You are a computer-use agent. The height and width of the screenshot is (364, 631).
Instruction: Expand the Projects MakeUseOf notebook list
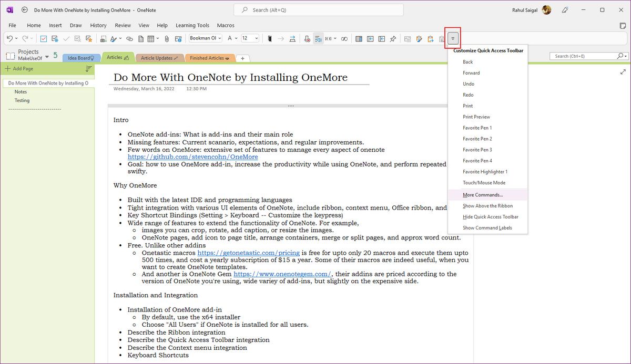[x=47, y=57]
